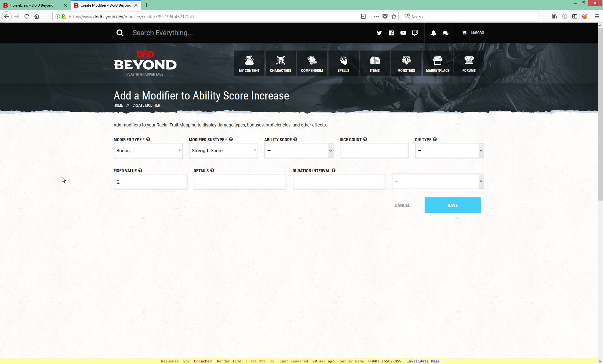Go to browser home page icon

pyautogui.click(x=37, y=16)
